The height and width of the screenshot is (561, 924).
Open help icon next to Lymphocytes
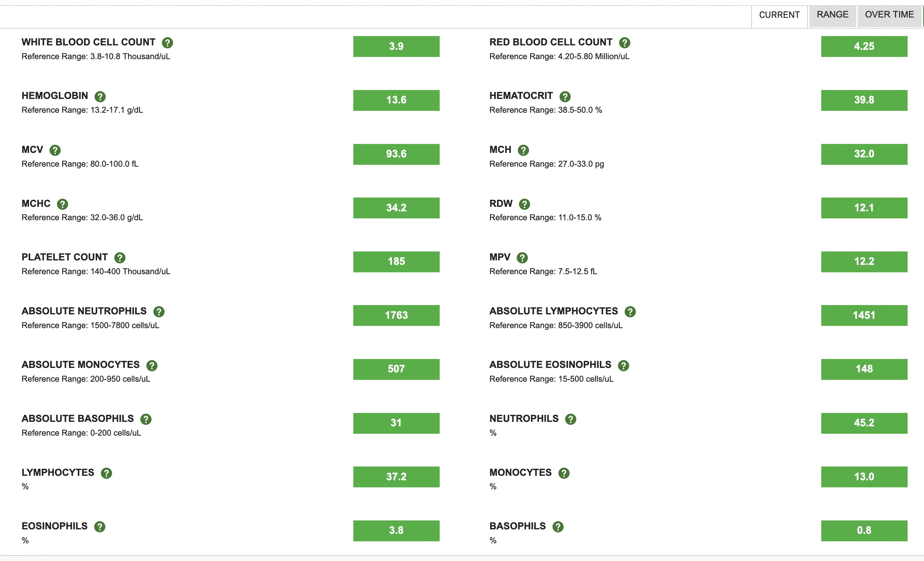(106, 473)
